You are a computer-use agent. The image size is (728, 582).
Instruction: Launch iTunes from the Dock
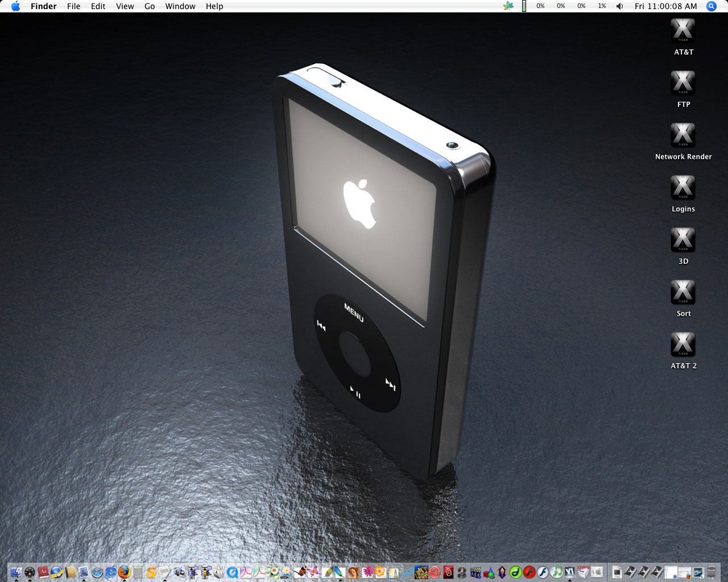click(x=556, y=572)
